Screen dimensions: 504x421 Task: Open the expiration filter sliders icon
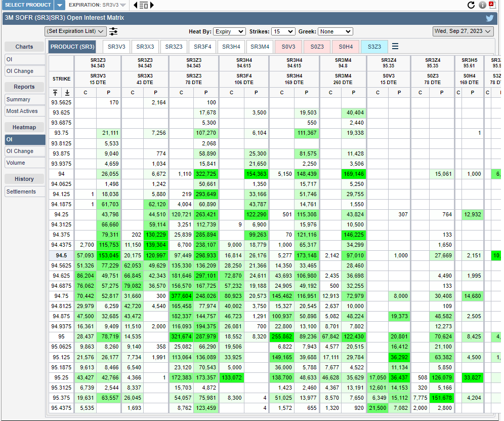pyautogui.click(x=113, y=31)
